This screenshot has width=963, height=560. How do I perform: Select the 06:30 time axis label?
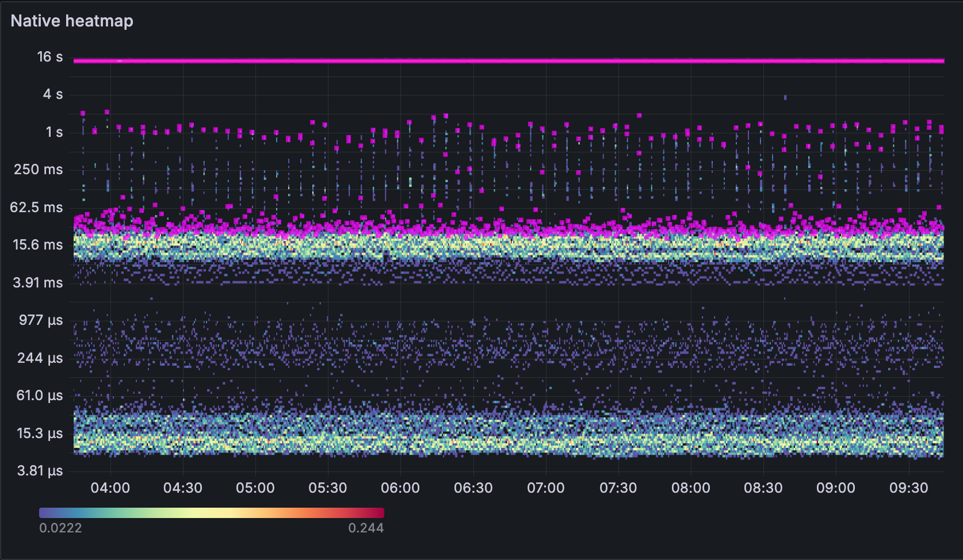pyautogui.click(x=473, y=488)
